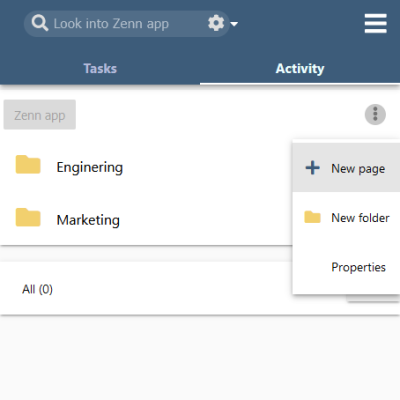Choose New folder from the menu
This screenshot has width=400, height=400.
point(346,218)
